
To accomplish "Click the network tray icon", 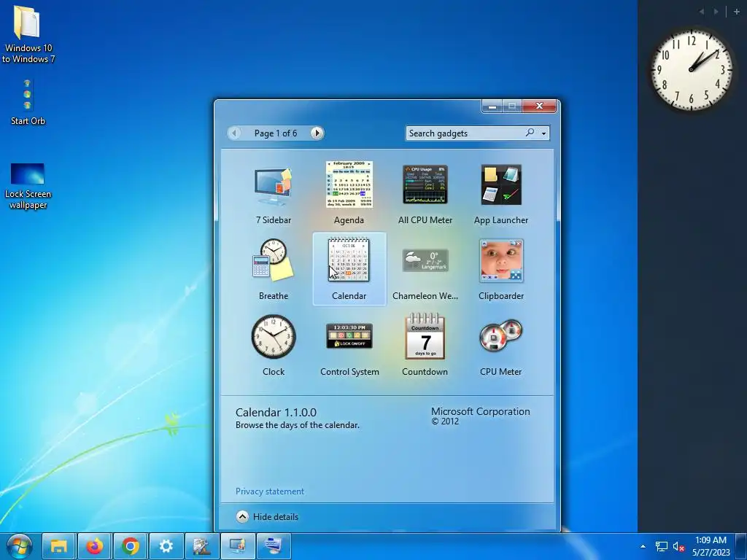I will [661, 547].
